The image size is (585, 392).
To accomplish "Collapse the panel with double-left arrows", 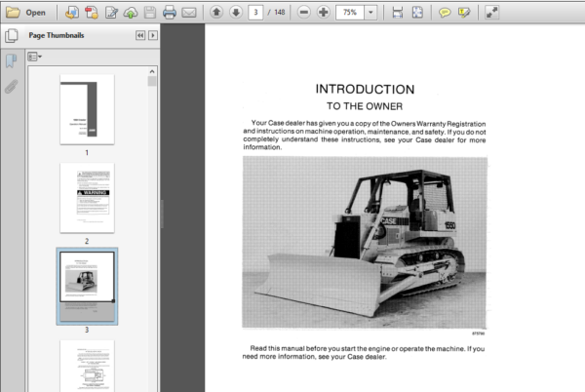I will pyautogui.click(x=140, y=35).
